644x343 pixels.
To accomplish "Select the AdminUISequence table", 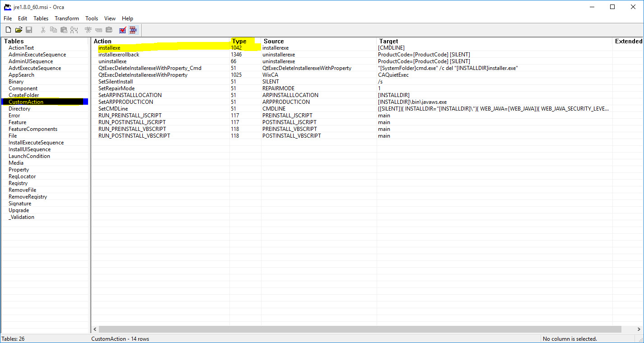I will tap(31, 61).
